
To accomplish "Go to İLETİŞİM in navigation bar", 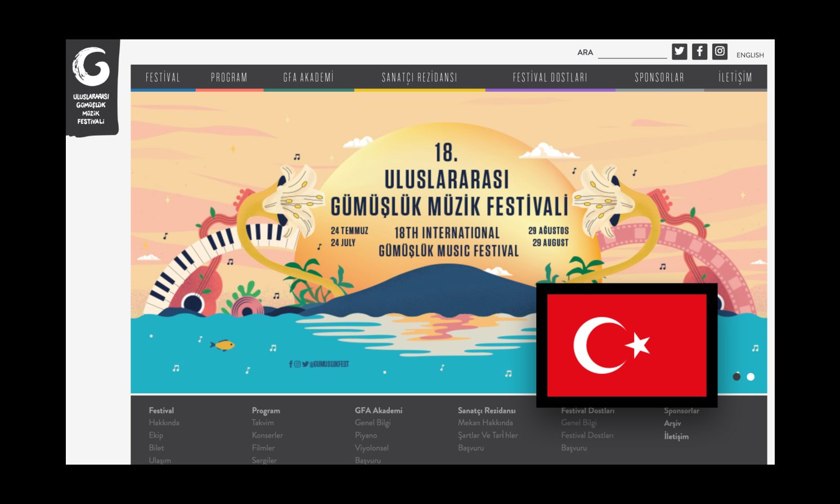I will [735, 78].
